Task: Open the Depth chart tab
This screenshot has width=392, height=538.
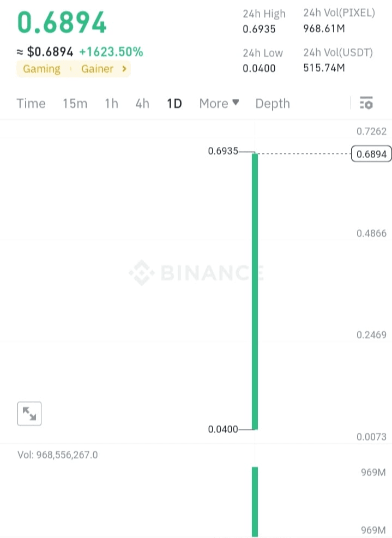Action: [x=273, y=103]
